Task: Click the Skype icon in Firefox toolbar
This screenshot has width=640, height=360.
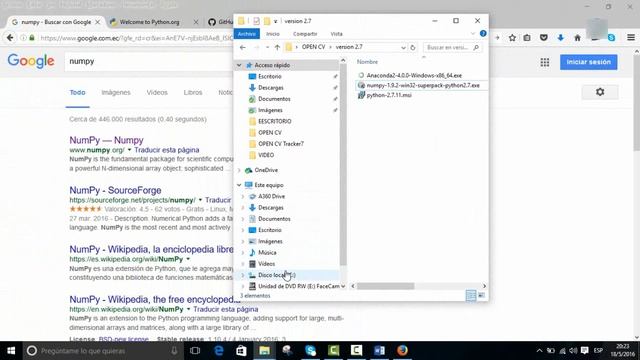Action: coord(611,38)
